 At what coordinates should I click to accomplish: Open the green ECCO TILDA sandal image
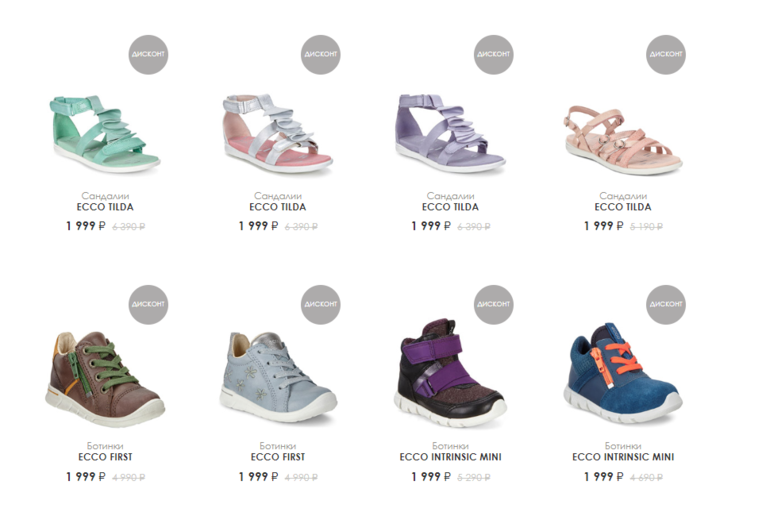[105, 134]
